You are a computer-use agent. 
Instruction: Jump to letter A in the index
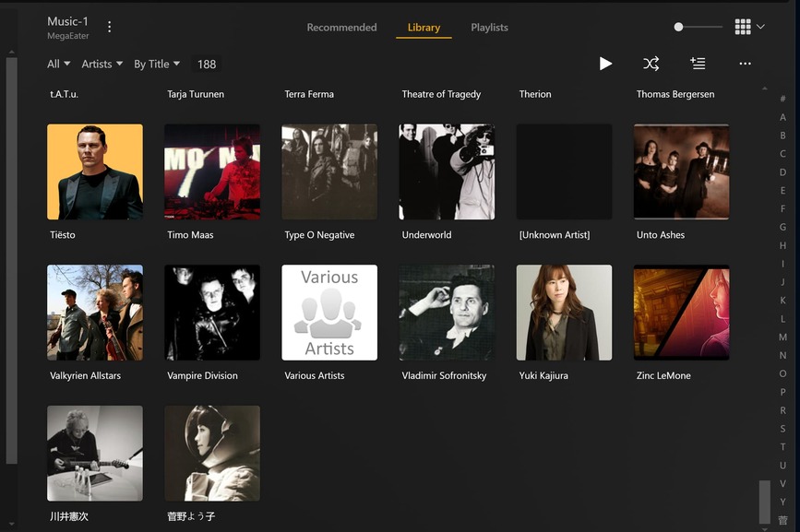click(782, 117)
